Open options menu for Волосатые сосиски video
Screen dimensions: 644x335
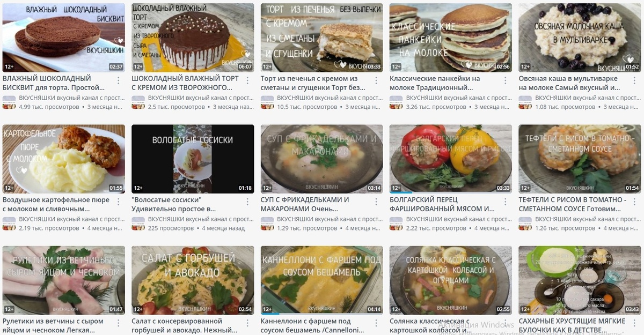click(247, 202)
